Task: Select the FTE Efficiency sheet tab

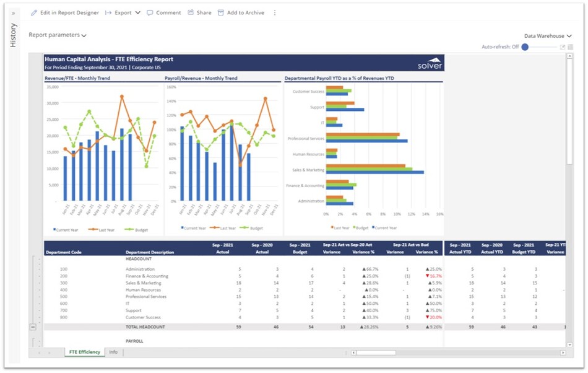Action: 84,352
